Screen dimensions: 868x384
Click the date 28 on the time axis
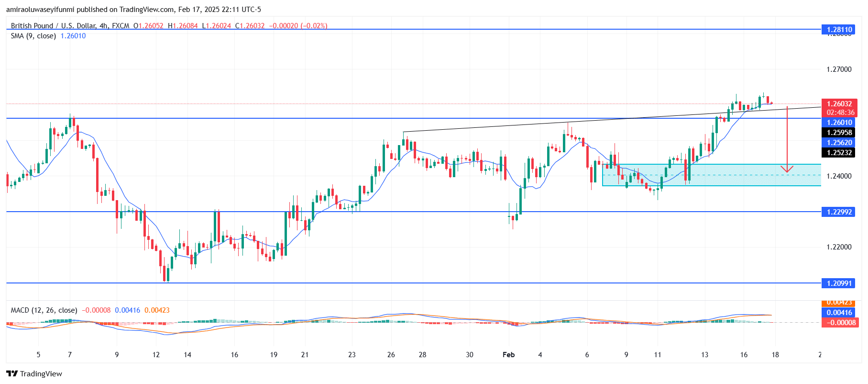tap(422, 355)
